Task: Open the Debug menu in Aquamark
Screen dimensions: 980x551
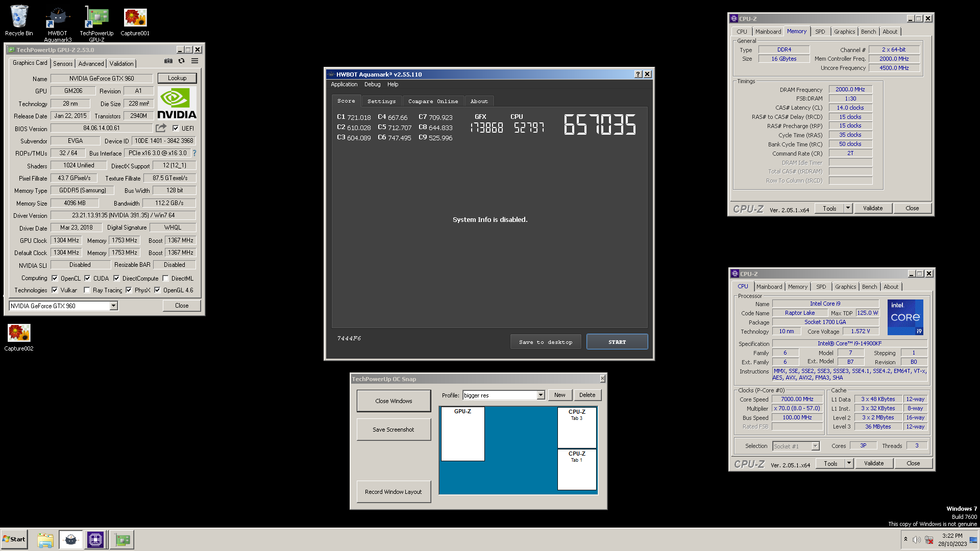Action: [x=372, y=84]
